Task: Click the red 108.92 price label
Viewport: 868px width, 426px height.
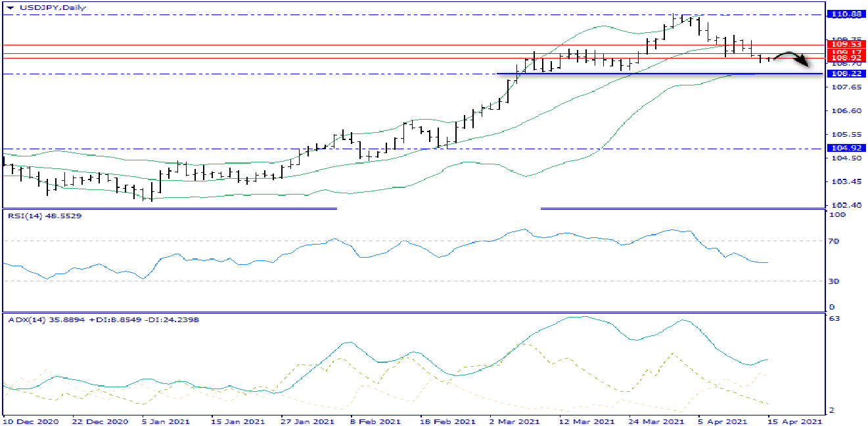Action: pyautogui.click(x=846, y=58)
